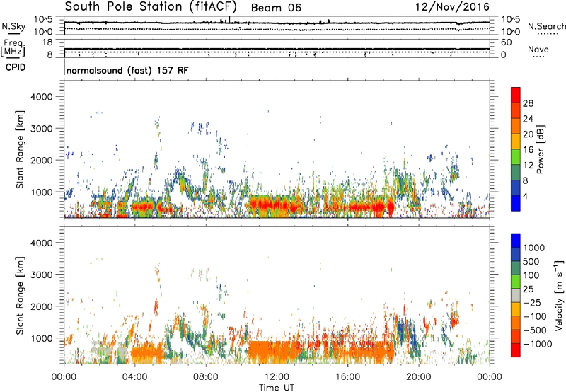Click the Velocity [m s-1] colorbar title

coord(559,295)
